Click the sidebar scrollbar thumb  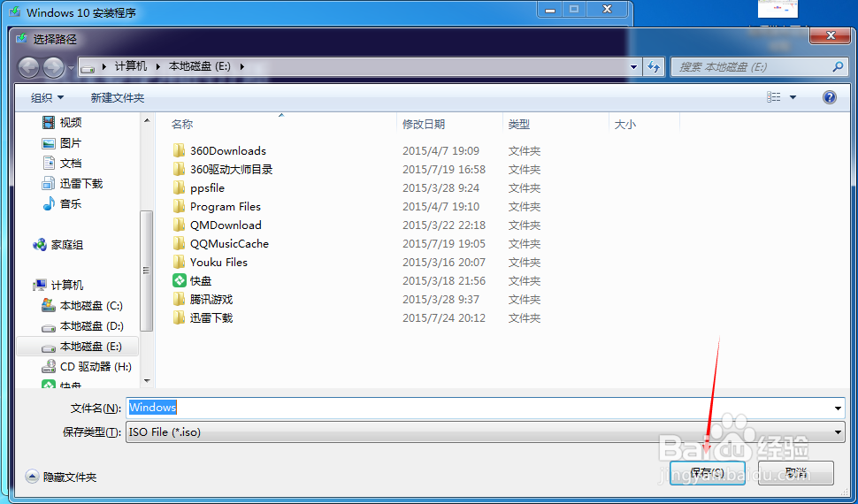click(x=147, y=271)
